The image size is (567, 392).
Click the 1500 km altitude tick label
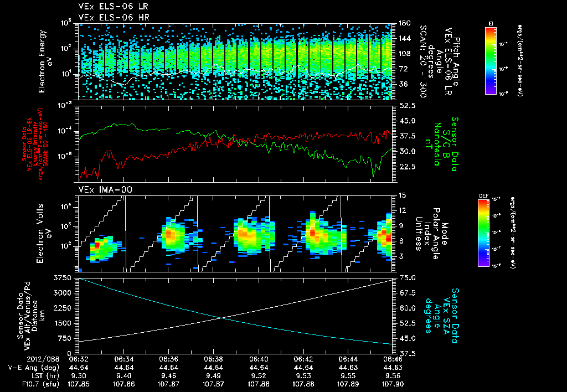click(63, 323)
